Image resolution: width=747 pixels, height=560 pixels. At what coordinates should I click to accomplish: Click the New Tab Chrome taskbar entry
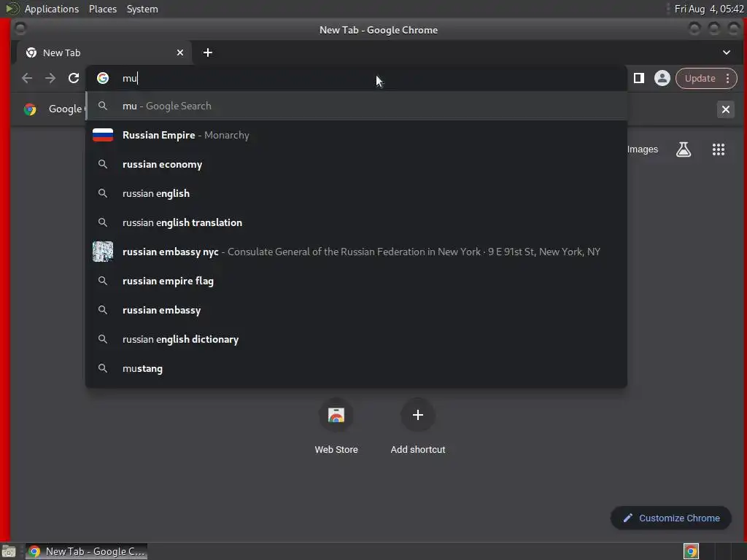point(86,551)
